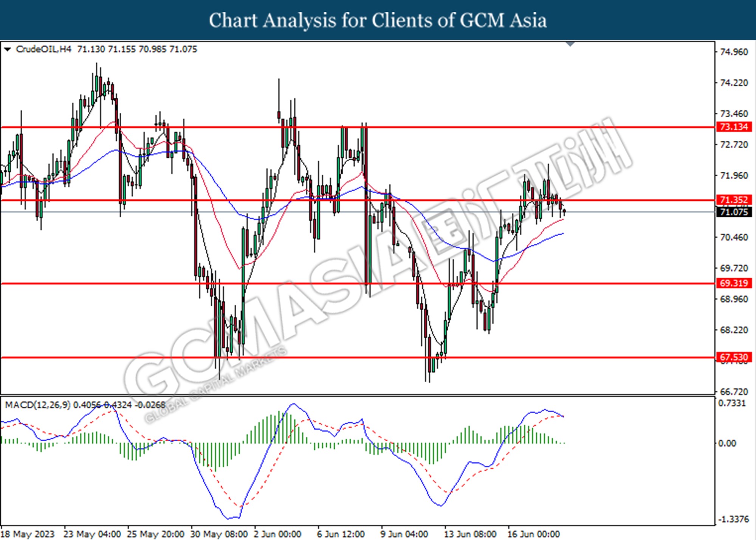Click the 30 May 08:00 time label
Screen dimensions: 756x540
pos(219,534)
